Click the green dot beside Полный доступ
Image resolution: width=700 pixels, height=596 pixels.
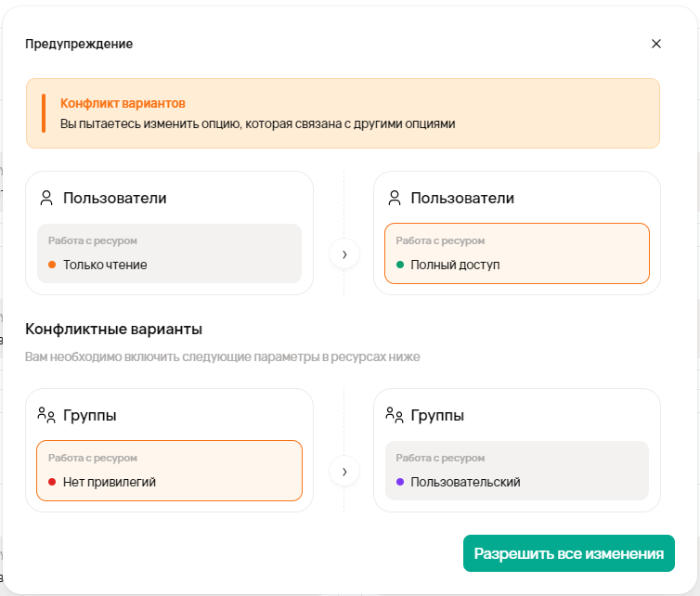(400, 265)
